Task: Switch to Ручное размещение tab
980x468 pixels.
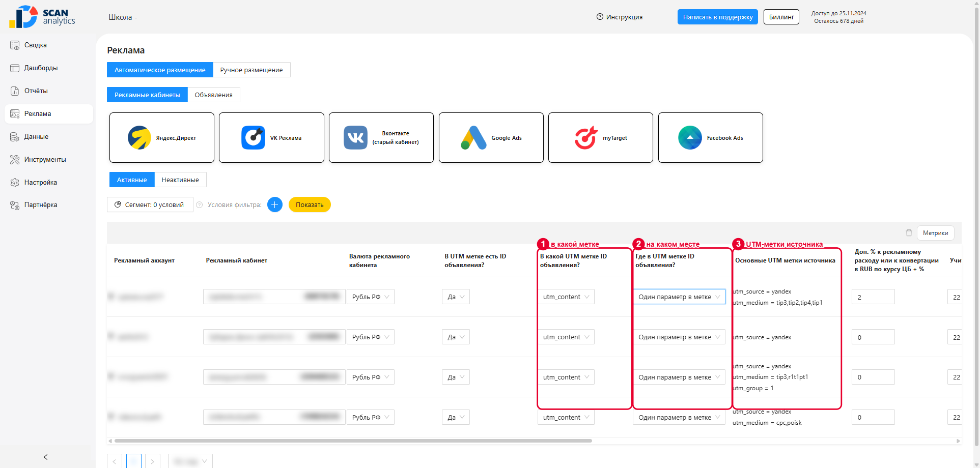Action: pyautogui.click(x=251, y=70)
